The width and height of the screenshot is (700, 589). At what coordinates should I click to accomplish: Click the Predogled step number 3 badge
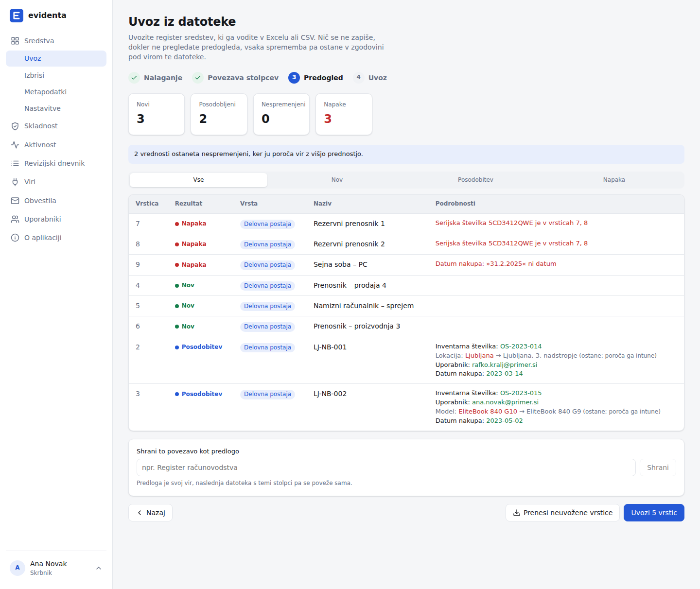click(x=294, y=78)
